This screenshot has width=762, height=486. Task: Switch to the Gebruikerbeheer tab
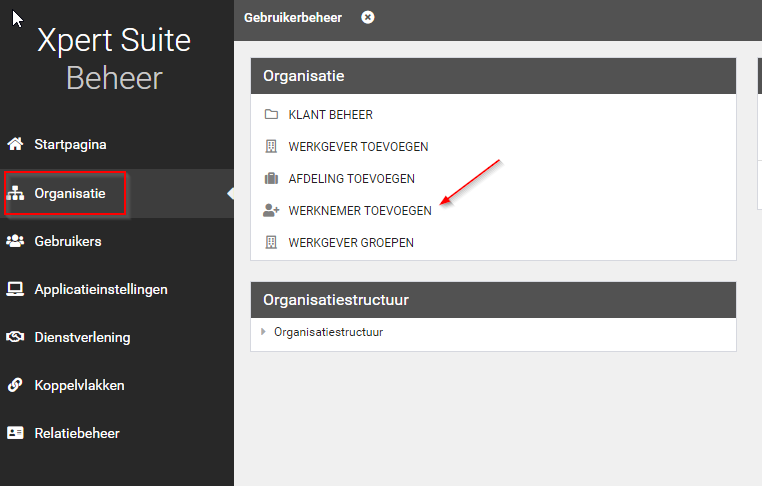click(x=292, y=17)
